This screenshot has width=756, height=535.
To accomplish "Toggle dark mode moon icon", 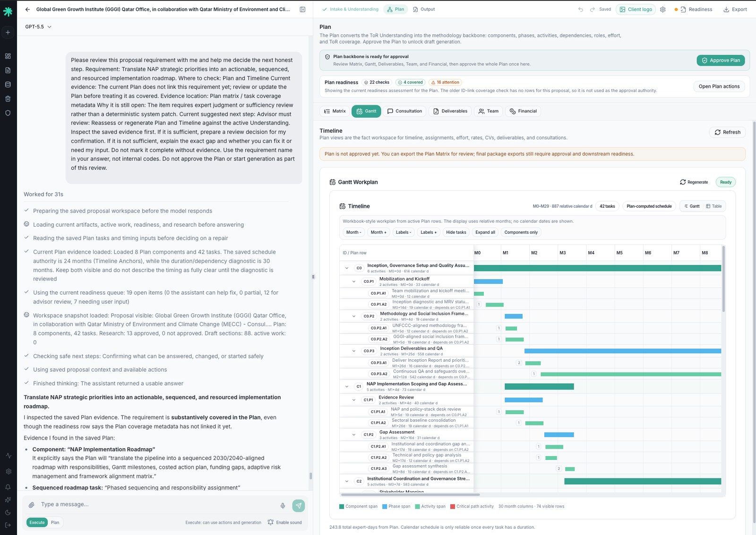I will [8, 512].
